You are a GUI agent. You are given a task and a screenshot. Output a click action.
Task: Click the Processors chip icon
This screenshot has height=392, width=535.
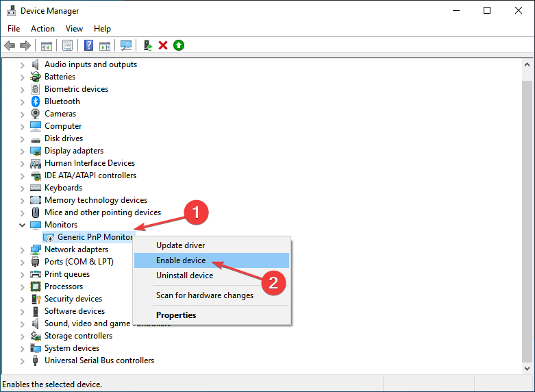pos(36,286)
